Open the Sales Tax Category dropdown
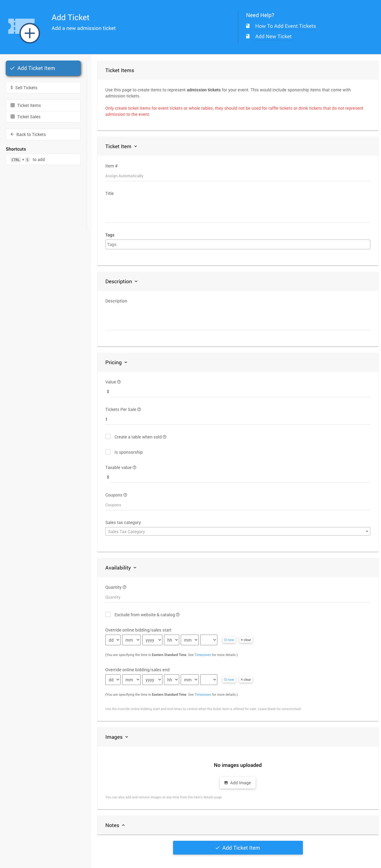The width and height of the screenshot is (381, 868). pyautogui.click(x=238, y=531)
